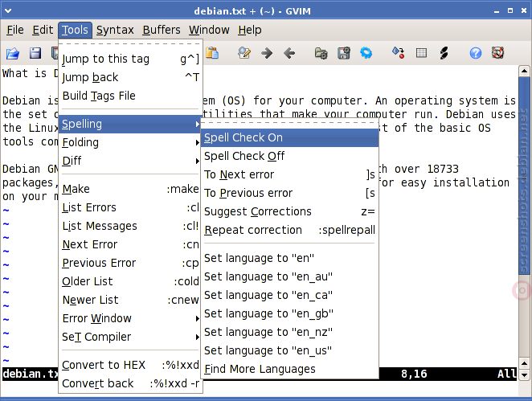
Task: Choose Jump to this tag
Action: 131,59
